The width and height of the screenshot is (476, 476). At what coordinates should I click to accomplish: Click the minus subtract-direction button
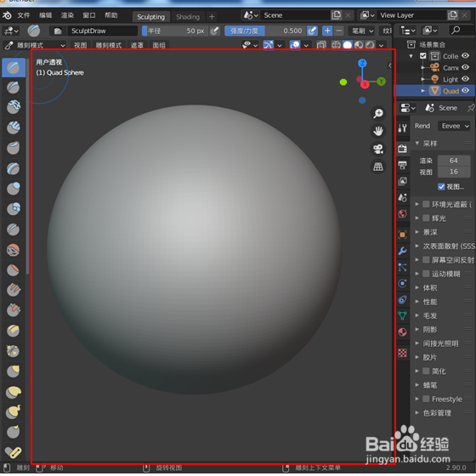(339, 31)
